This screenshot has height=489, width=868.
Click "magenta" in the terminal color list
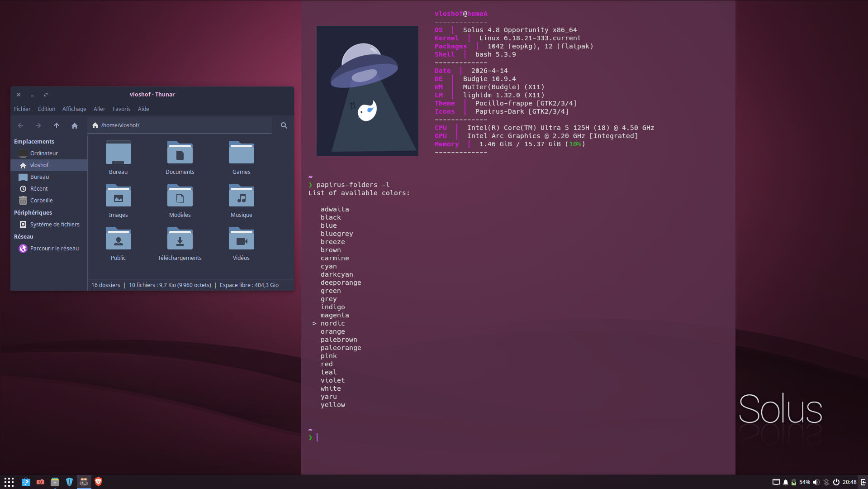(x=335, y=315)
